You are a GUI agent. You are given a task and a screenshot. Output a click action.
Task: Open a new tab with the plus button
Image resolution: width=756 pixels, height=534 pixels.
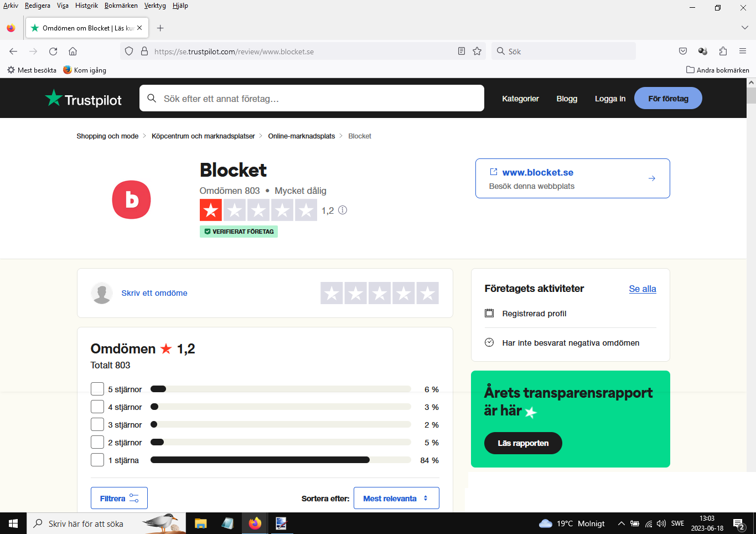tap(160, 28)
